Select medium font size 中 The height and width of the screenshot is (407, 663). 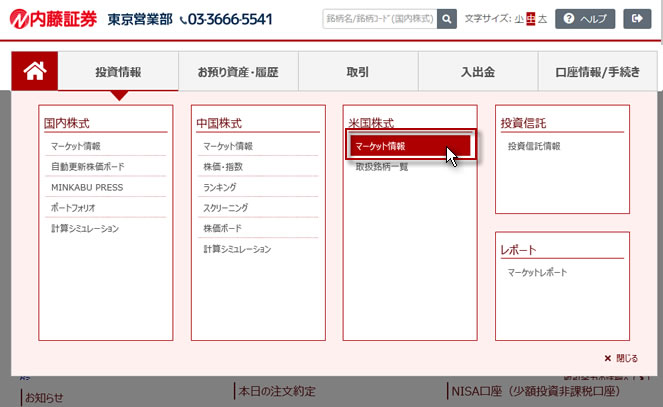tap(531, 19)
